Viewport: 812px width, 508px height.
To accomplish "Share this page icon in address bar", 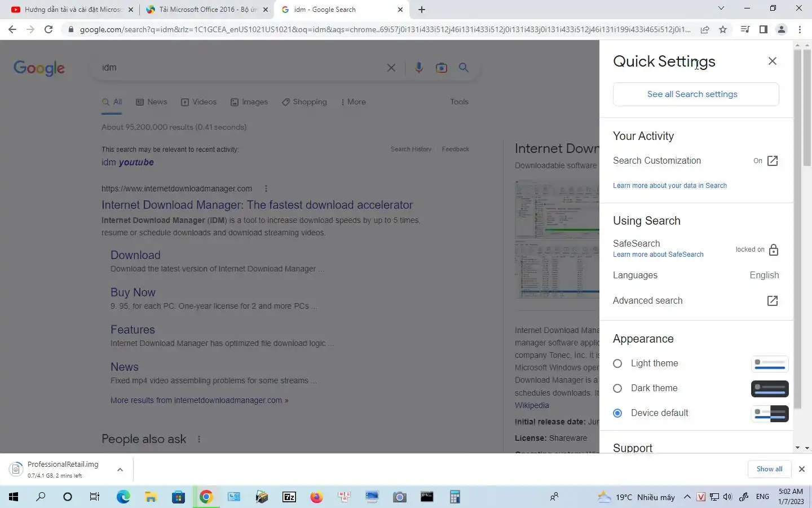I will [x=705, y=29].
